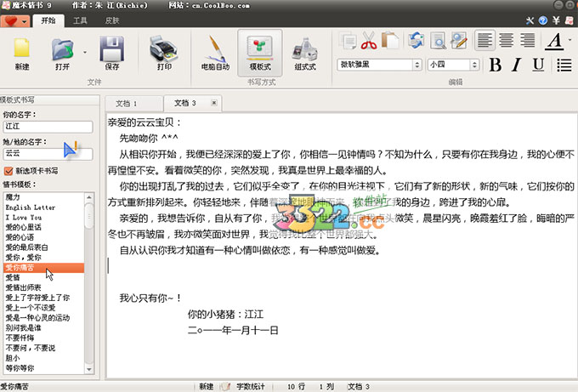Select the 爱上了字符爱上了你 template
This screenshot has width=578, height=392.
click(x=44, y=298)
